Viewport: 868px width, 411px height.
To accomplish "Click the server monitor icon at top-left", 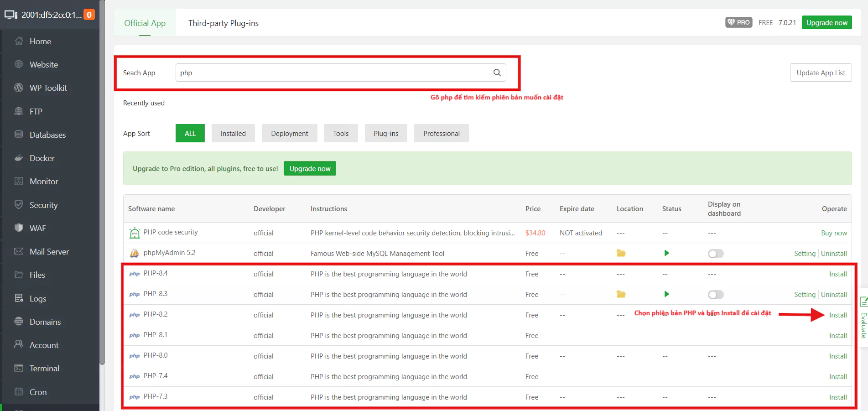I will point(10,15).
